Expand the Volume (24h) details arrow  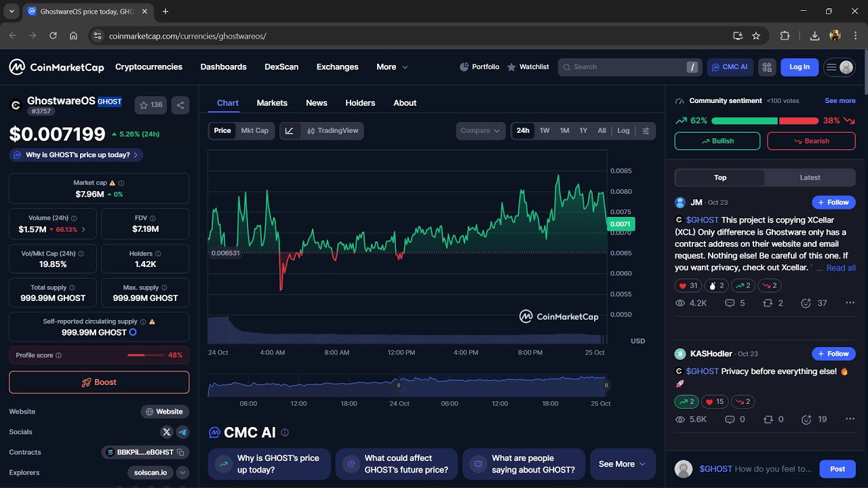click(83, 230)
